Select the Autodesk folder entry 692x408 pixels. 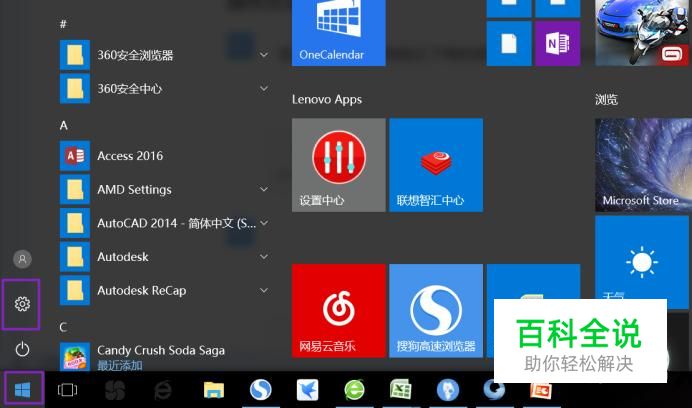click(x=165, y=257)
